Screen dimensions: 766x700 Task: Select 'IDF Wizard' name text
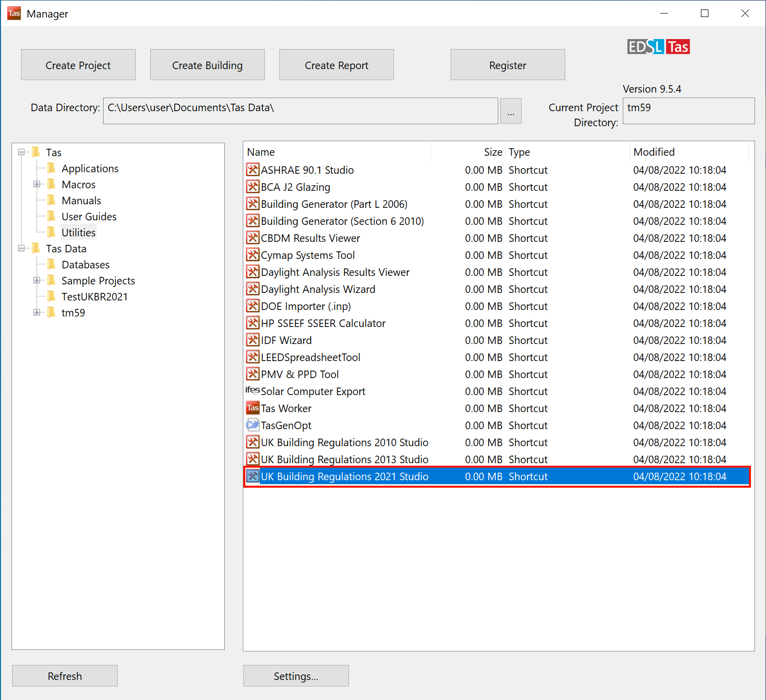pyautogui.click(x=286, y=340)
